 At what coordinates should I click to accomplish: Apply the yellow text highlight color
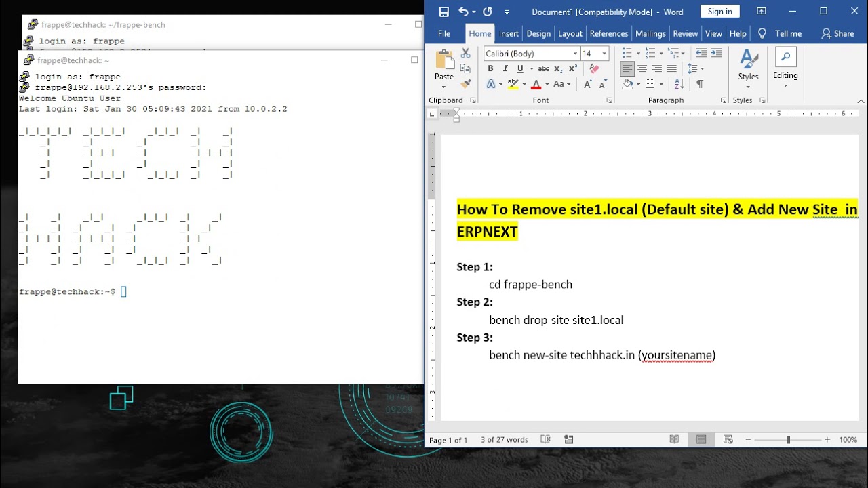pyautogui.click(x=513, y=84)
